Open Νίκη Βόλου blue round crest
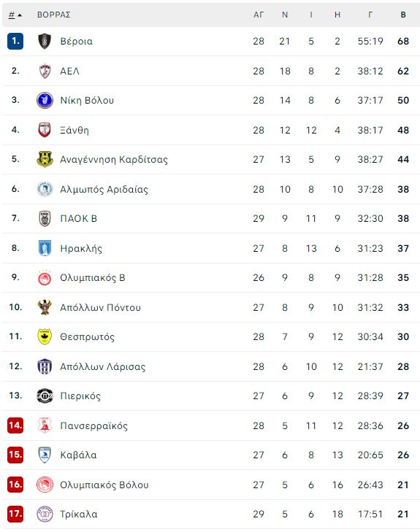This screenshot has width=420, height=532. [x=45, y=100]
